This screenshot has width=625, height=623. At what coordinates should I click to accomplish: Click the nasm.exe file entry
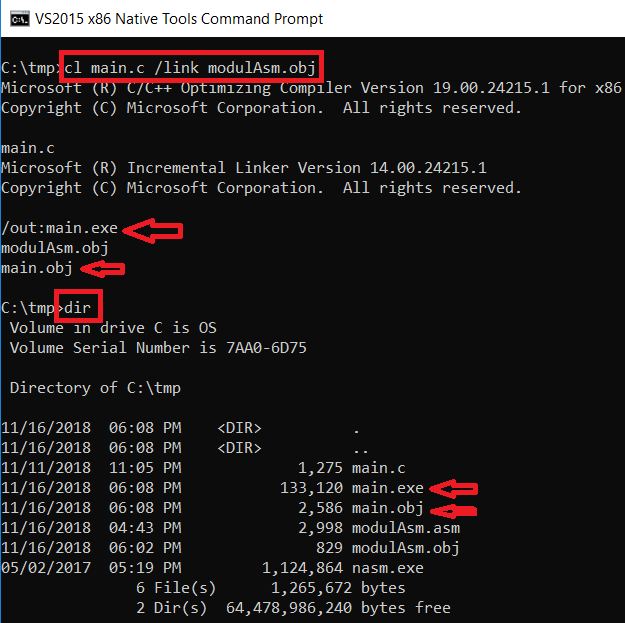tap(388, 568)
